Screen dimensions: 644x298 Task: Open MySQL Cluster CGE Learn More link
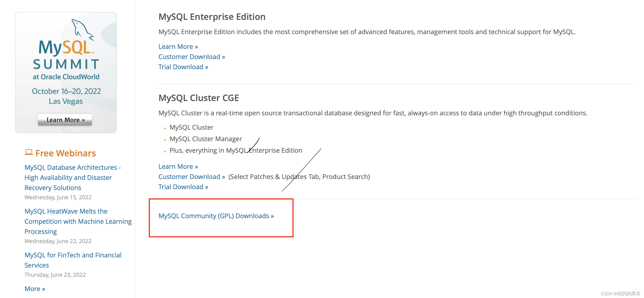[178, 167]
